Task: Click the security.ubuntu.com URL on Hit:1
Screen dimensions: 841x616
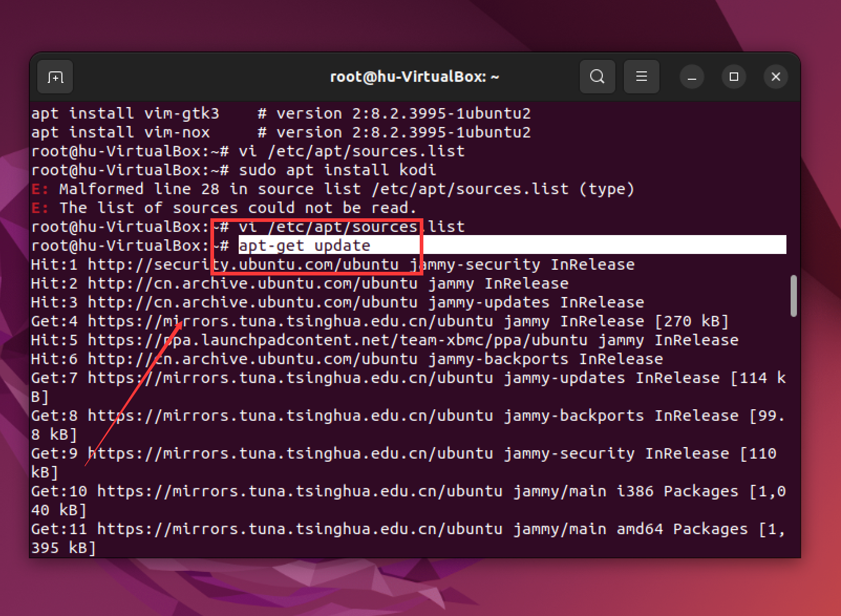Action: [x=243, y=264]
